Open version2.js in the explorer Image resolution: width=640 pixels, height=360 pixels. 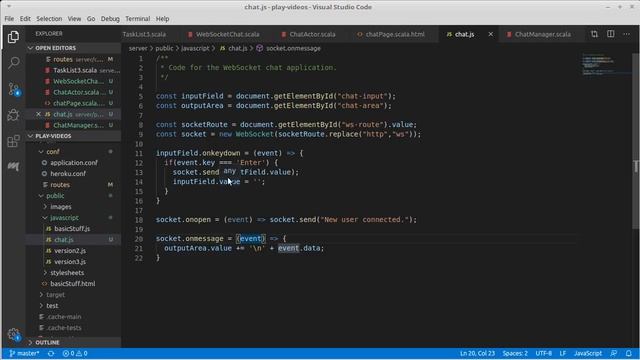click(x=73, y=251)
